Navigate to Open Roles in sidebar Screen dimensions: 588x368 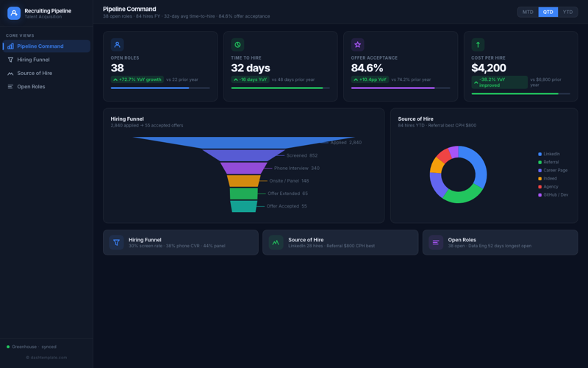[47, 87]
